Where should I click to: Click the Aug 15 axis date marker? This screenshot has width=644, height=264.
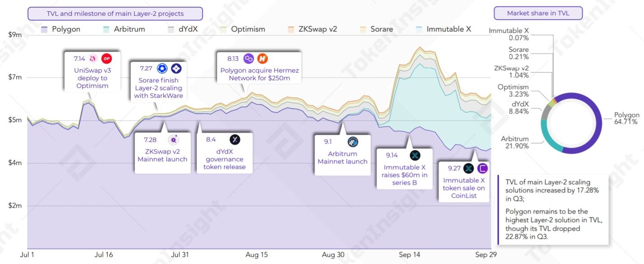tap(257, 255)
